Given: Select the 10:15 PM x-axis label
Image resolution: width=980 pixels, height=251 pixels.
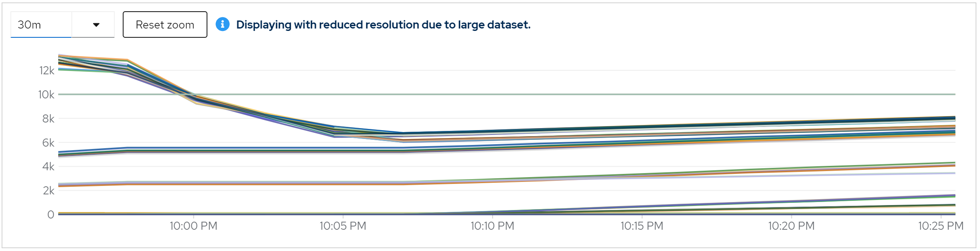Looking at the screenshot, I should pyautogui.click(x=642, y=226).
